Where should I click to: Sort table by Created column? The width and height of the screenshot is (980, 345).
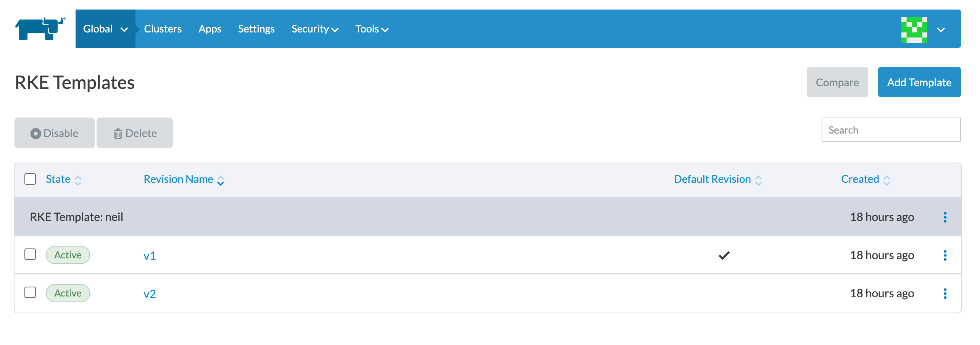click(866, 179)
